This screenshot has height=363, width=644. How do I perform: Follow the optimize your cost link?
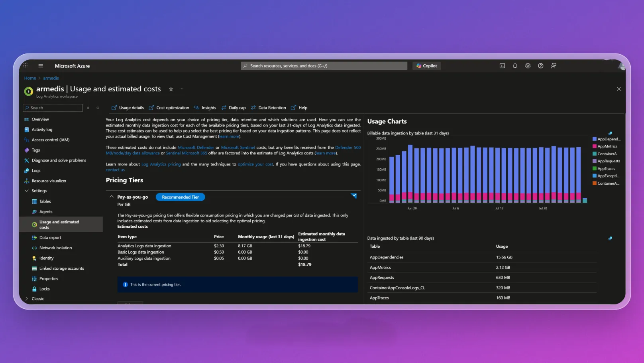click(255, 164)
